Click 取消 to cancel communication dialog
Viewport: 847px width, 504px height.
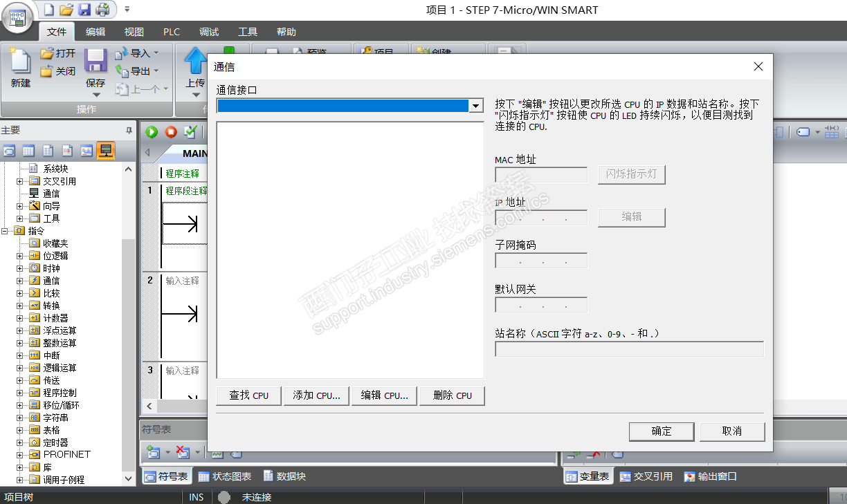(x=732, y=431)
